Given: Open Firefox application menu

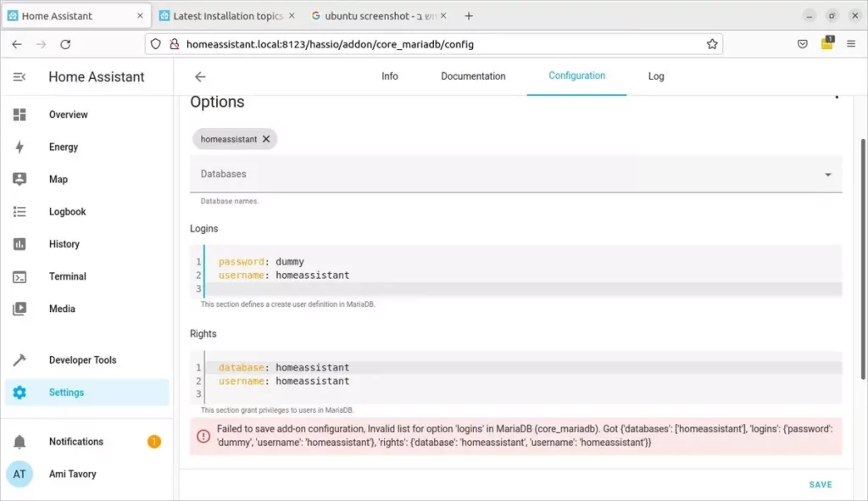Looking at the screenshot, I should point(851,44).
